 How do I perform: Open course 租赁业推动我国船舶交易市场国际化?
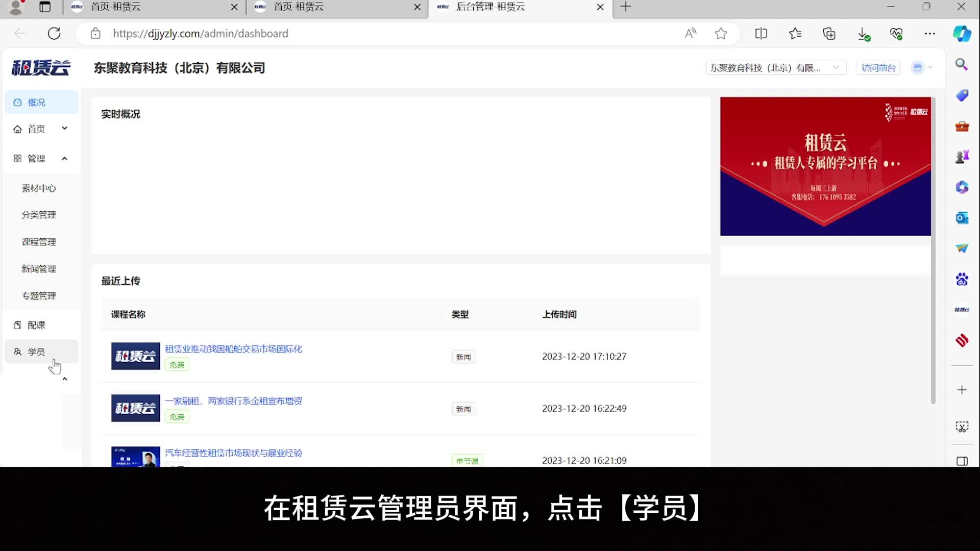tap(234, 349)
